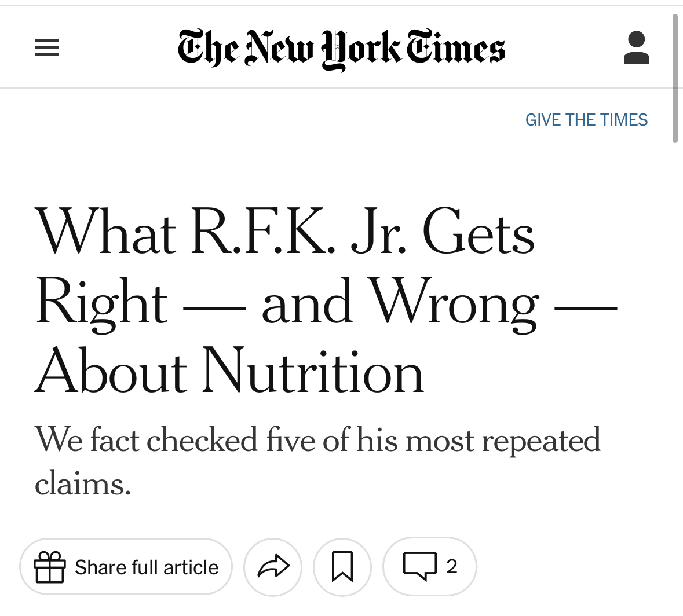Click the "GIVE THE TIMES" link
The image size is (683, 616).
pos(586,120)
